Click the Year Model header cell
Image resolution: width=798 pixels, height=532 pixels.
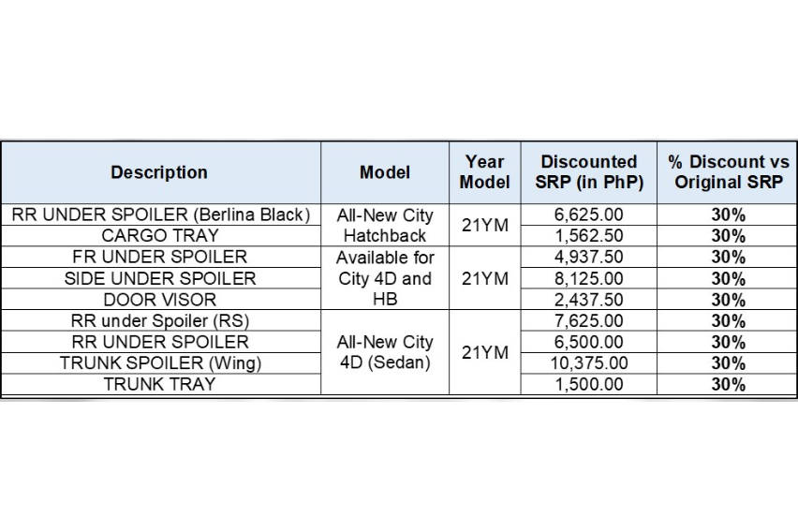point(484,172)
